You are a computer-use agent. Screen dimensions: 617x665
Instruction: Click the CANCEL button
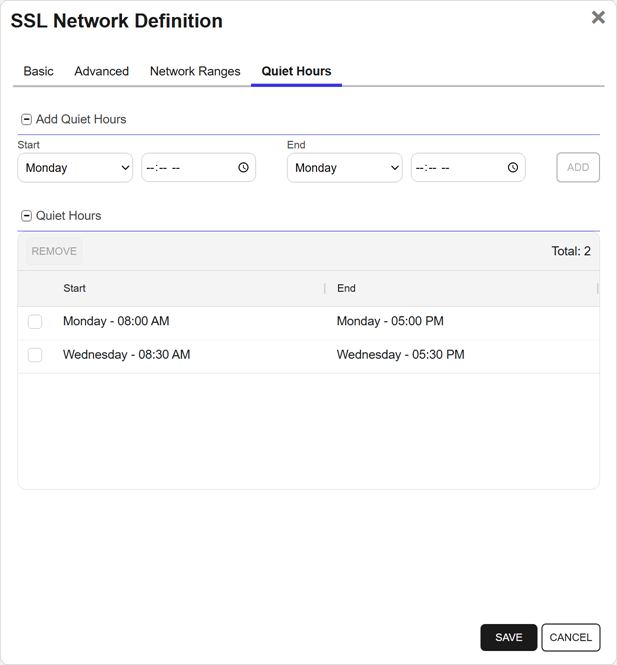pyautogui.click(x=571, y=637)
